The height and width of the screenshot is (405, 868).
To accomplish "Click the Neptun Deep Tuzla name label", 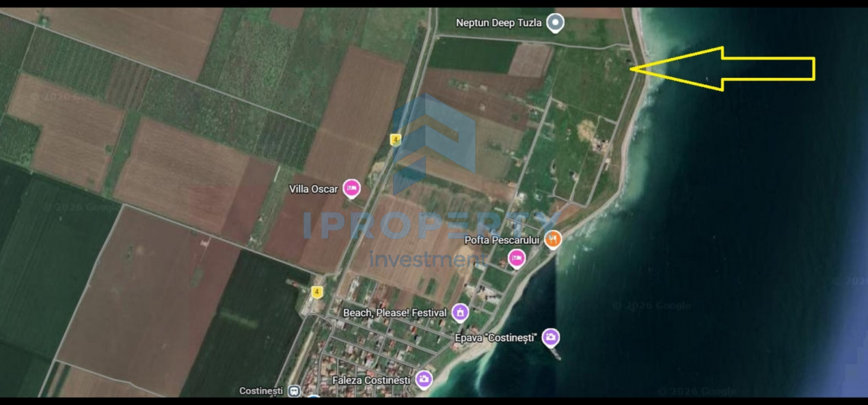I will click(498, 23).
